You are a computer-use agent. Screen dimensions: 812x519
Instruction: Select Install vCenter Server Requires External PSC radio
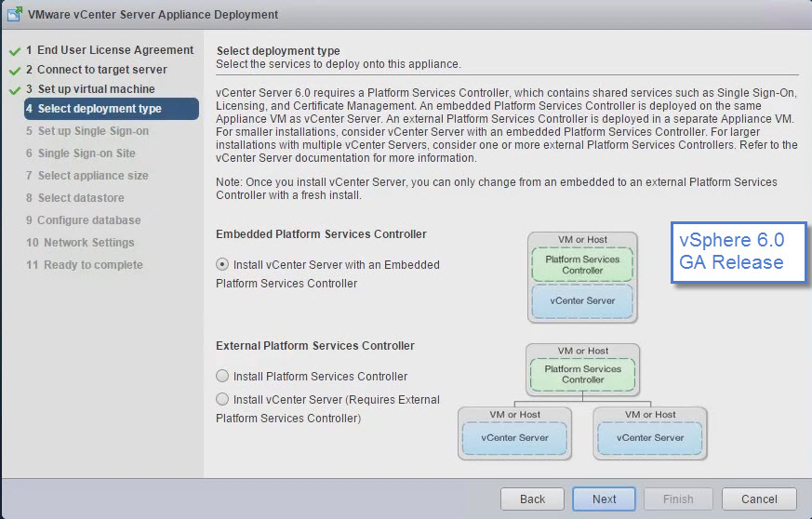pos(222,399)
